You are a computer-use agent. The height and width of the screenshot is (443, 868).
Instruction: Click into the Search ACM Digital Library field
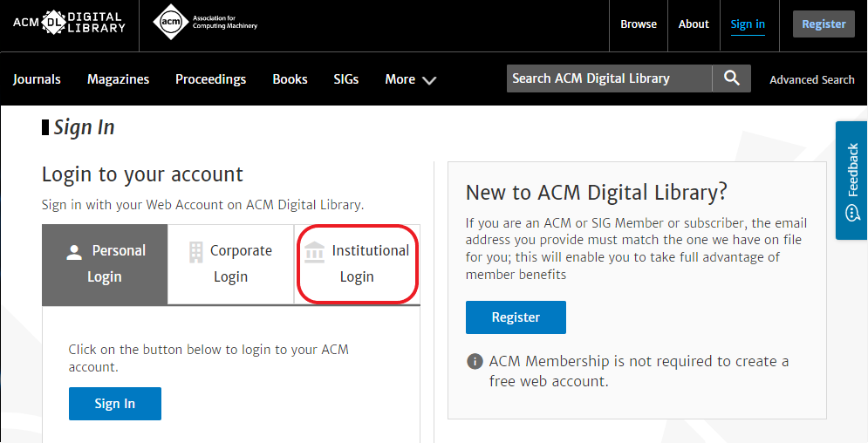point(609,78)
